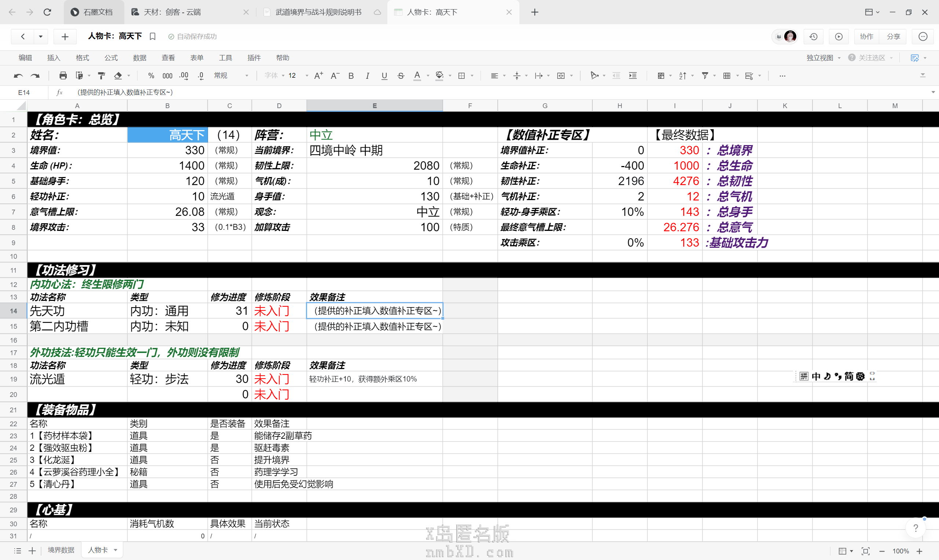Switch to the 境界数据 sheet tab
Image resolution: width=939 pixels, height=560 pixels.
(x=61, y=550)
